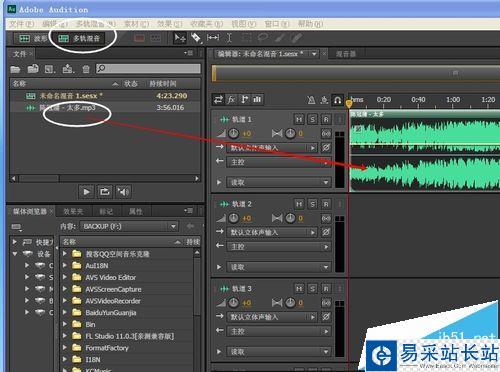The width and height of the screenshot is (500, 372).
Task: Mute Track 2 with M button
Action: (299, 204)
